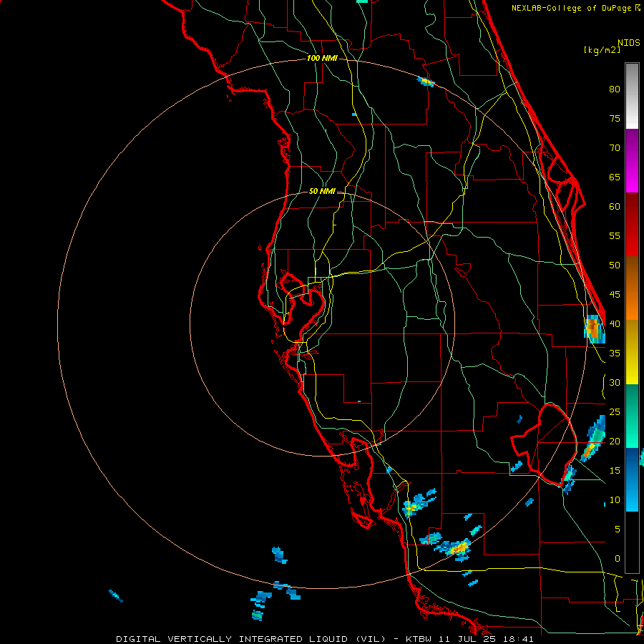Click the NIDS label above color scale
The image size is (644, 644).
tap(629, 43)
